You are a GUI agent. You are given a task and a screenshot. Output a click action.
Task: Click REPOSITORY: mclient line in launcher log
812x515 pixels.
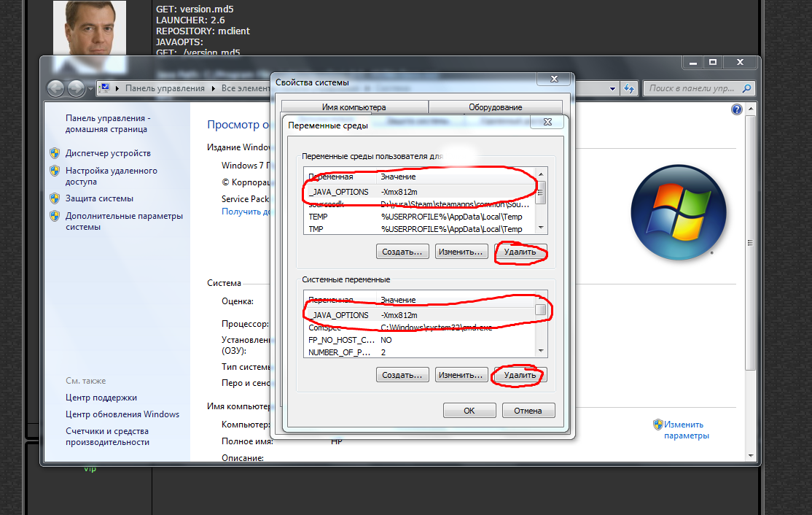pyautogui.click(x=203, y=31)
